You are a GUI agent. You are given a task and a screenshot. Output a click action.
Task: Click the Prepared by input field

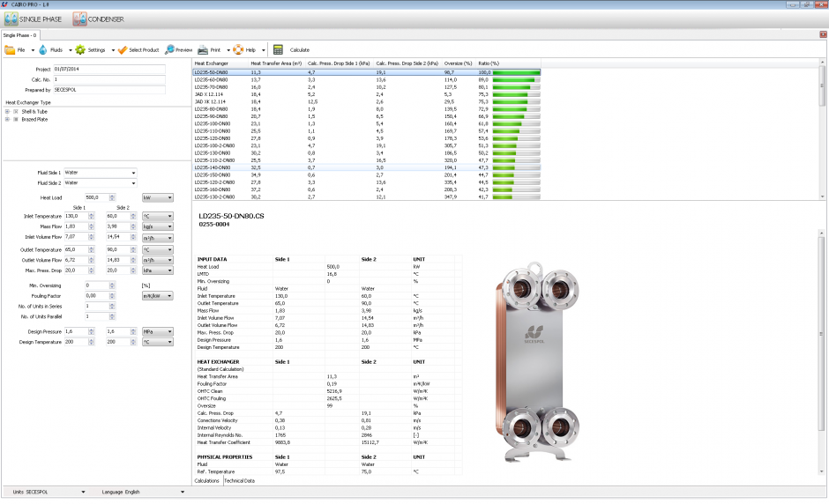pyautogui.click(x=108, y=90)
